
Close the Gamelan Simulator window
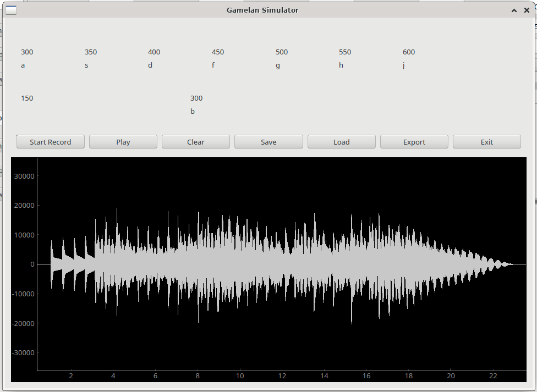pos(527,10)
